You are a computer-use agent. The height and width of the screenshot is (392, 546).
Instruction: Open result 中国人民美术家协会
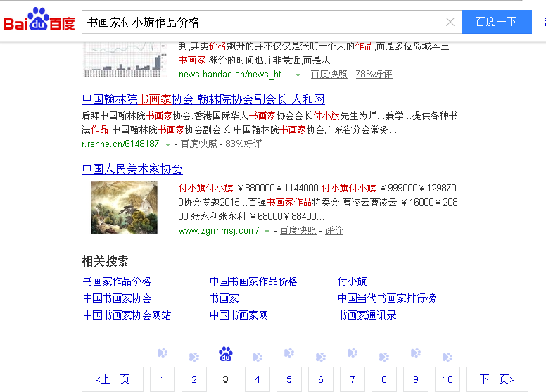132,169
